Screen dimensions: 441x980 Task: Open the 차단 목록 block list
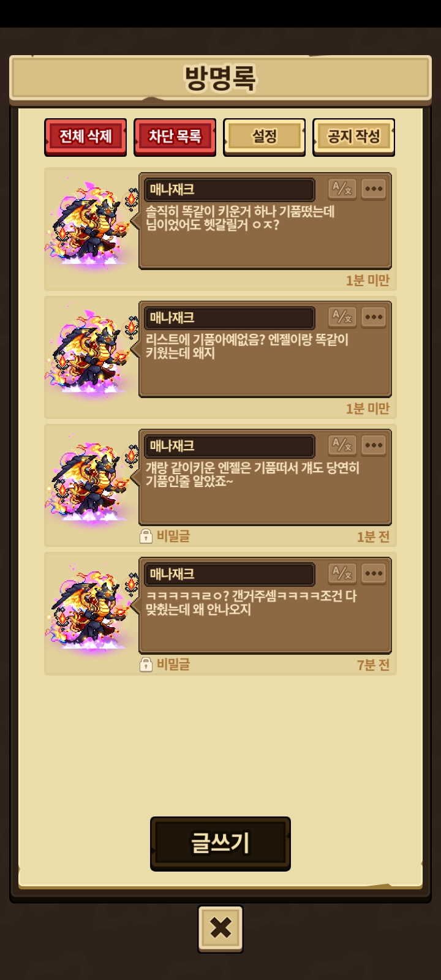click(x=175, y=137)
